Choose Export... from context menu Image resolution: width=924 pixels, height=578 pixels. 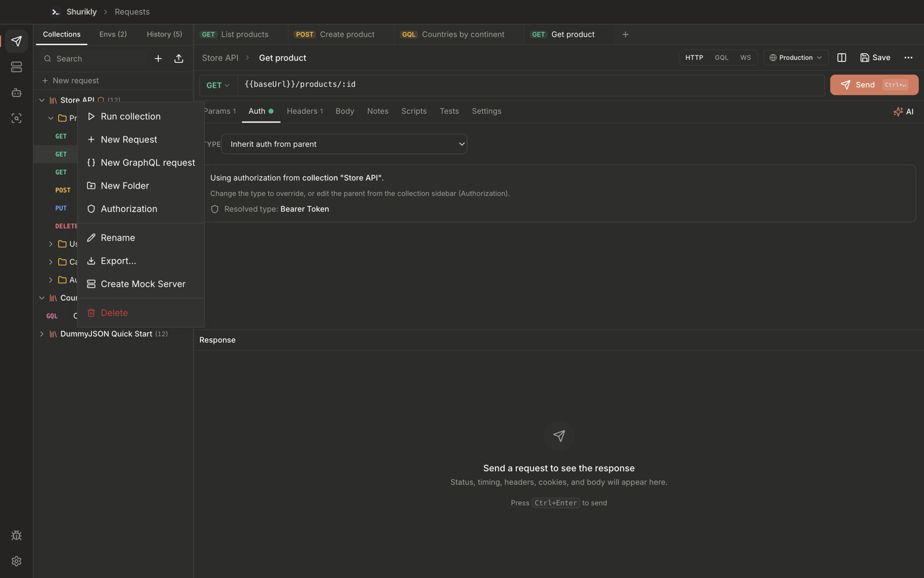point(141,261)
